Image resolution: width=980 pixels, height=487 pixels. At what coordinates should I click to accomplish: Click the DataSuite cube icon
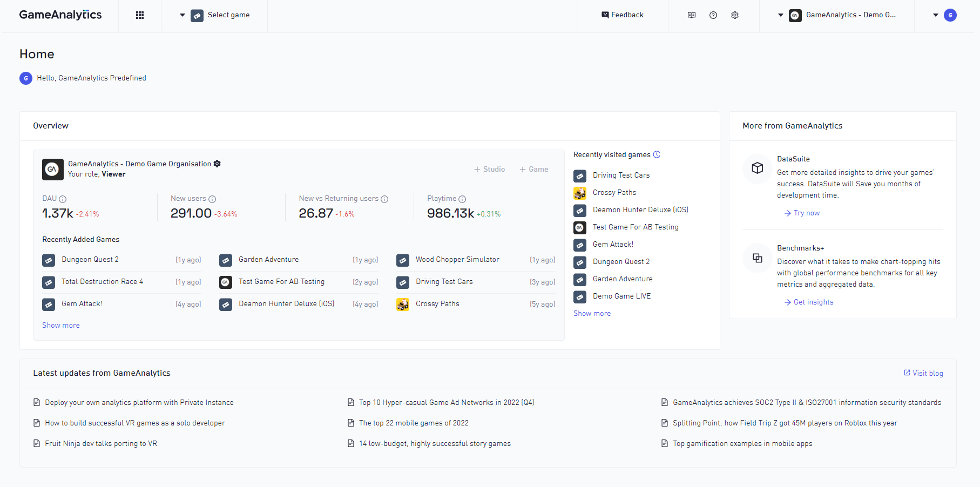pos(758,168)
